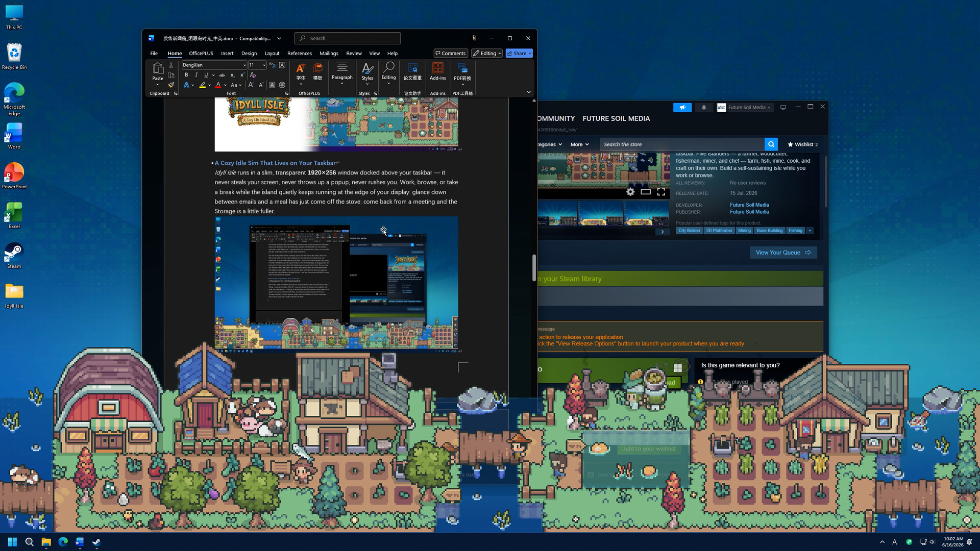Click the Steam store search magnifier button

click(x=771, y=144)
